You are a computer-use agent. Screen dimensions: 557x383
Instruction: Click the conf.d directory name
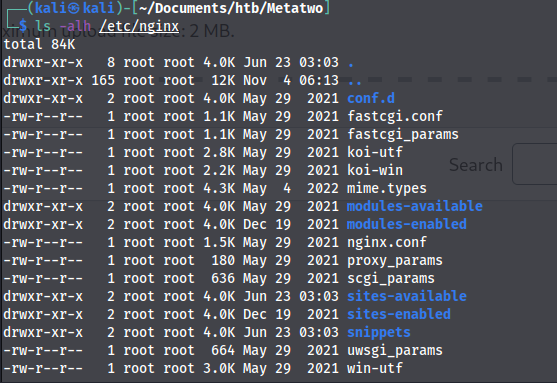(371, 98)
